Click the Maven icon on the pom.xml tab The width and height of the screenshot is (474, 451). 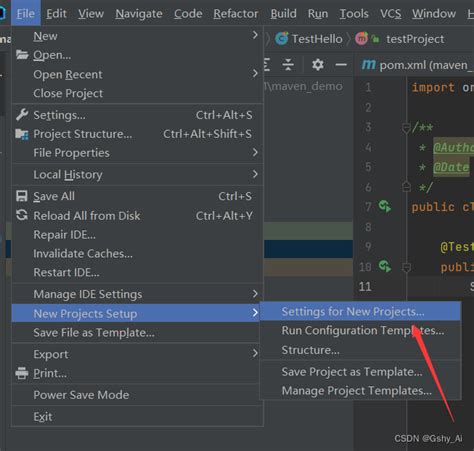click(369, 64)
